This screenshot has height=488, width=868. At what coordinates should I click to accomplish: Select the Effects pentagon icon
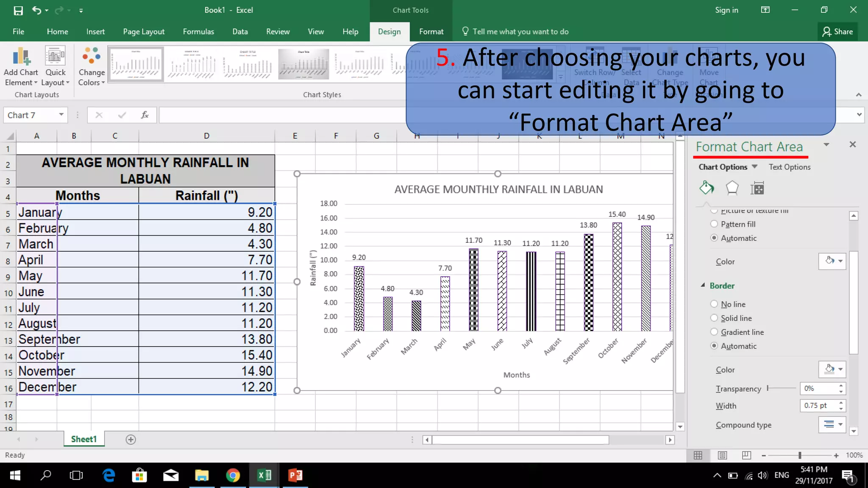pos(732,188)
